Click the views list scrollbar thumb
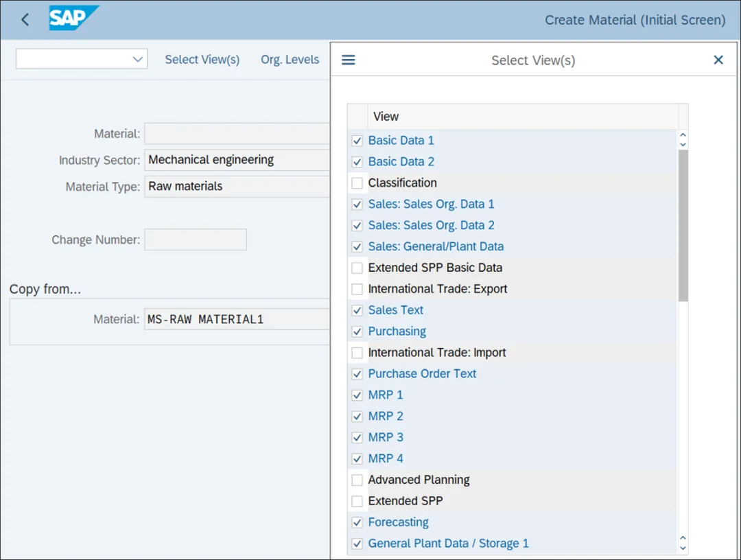The height and width of the screenshot is (560, 741). [x=683, y=226]
